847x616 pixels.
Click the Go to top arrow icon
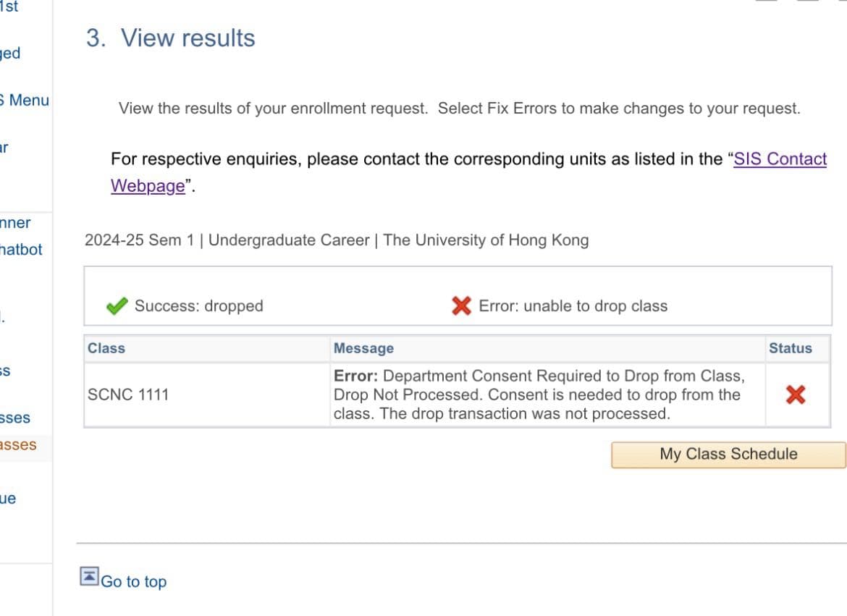89,576
